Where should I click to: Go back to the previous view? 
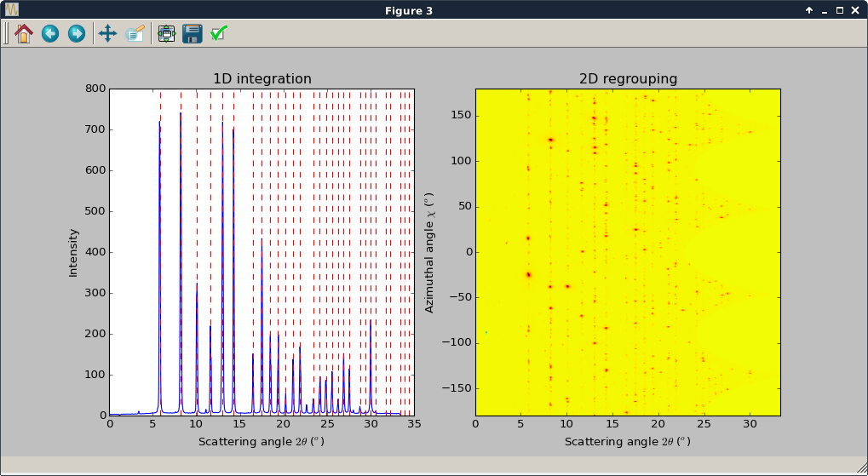[x=50, y=33]
